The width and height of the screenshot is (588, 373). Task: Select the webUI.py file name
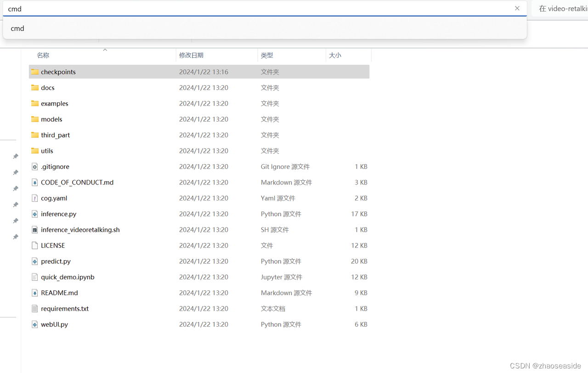click(x=55, y=324)
